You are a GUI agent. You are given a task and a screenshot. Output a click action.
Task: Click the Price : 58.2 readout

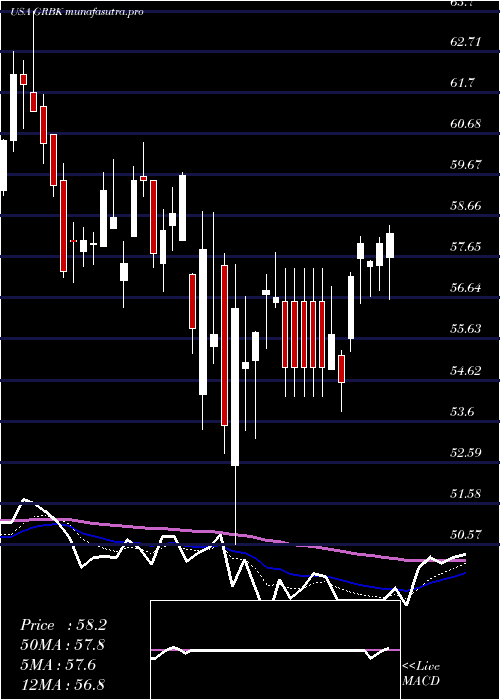tap(63, 625)
